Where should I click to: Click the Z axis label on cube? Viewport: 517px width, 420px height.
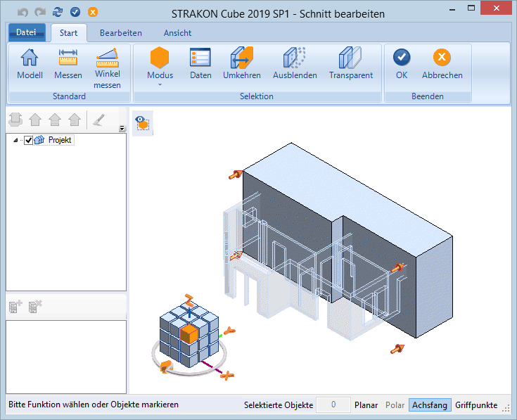(189, 300)
